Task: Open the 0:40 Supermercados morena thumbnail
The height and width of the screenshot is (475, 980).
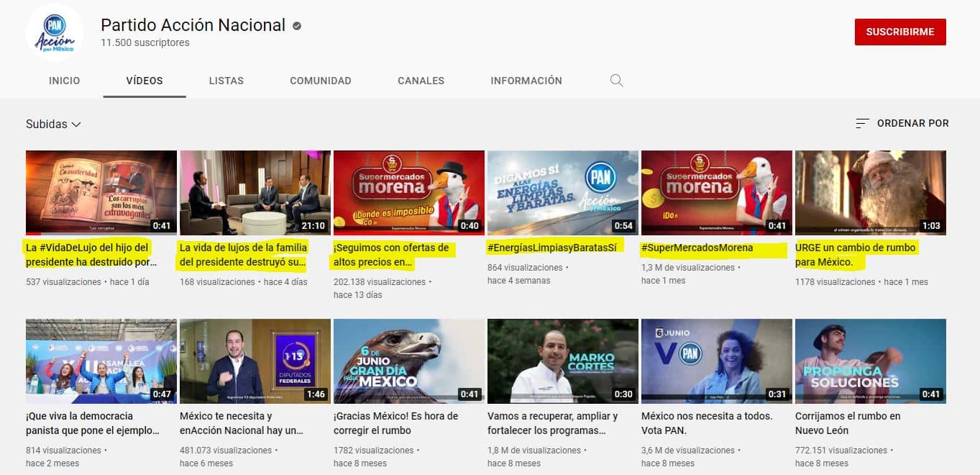Action: pyautogui.click(x=409, y=193)
